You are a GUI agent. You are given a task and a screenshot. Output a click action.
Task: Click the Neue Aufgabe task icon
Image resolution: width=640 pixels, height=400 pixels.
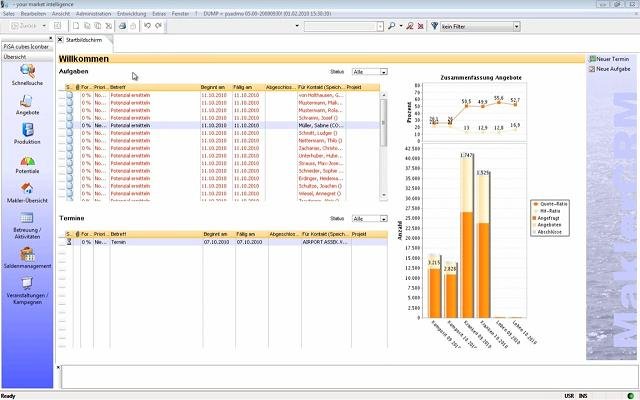pos(592,69)
